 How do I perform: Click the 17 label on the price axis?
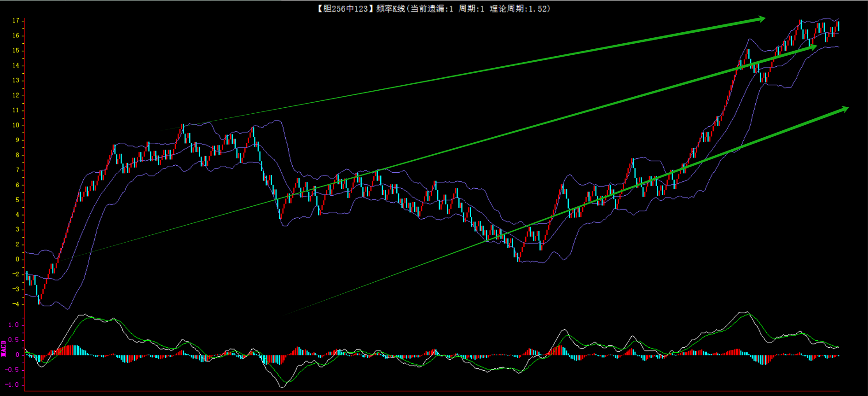[x=16, y=21]
